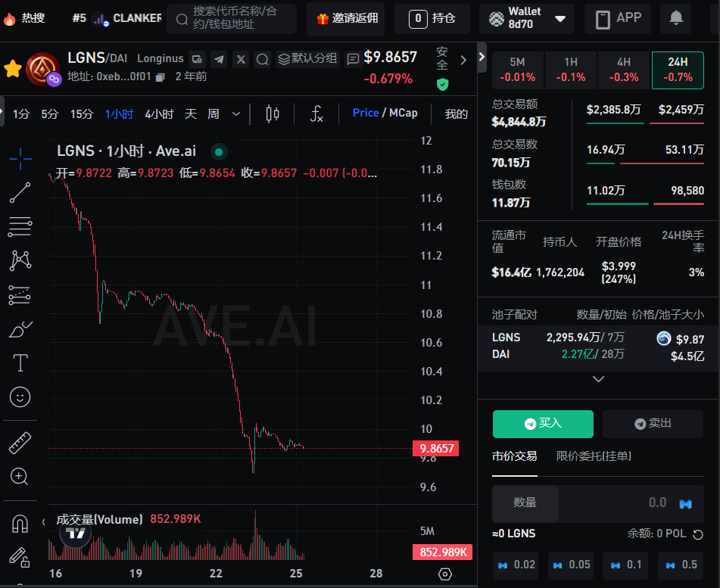The image size is (720, 588).
Task: Select the trend line drawing tool
Action: pos(20,193)
